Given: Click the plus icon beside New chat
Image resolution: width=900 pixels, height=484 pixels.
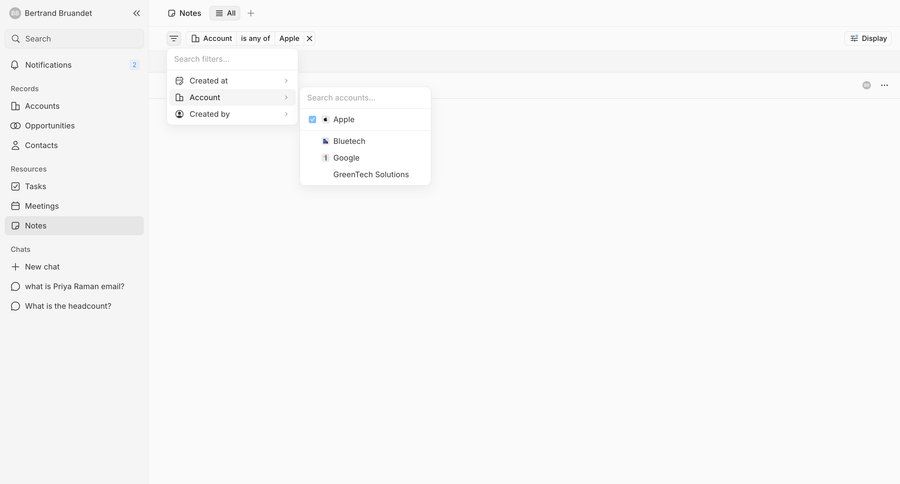Looking at the screenshot, I should [x=15, y=267].
